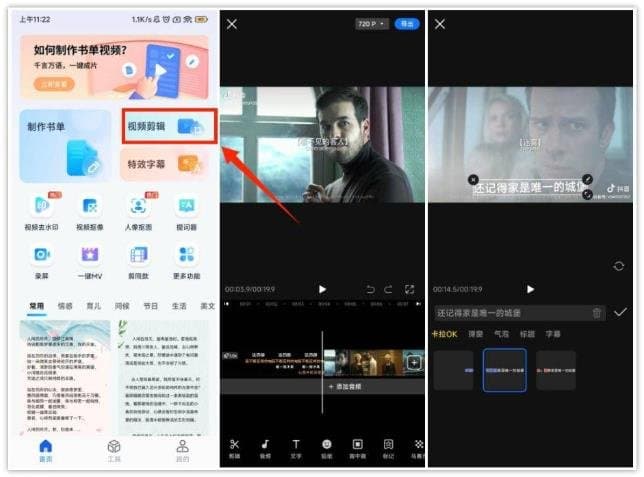Add a clip with the plus icon on timeline
The image size is (644, 477).
click(x=414, y=362)
